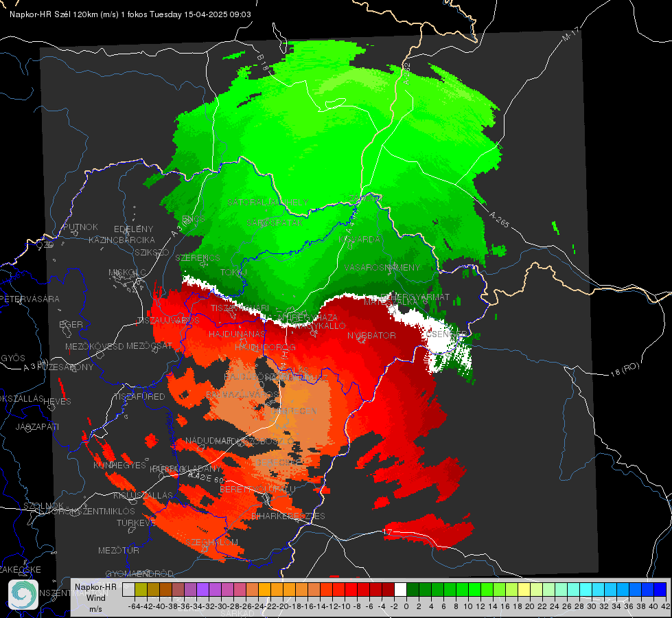Click the M-17 road label
Viewport: 672px width, 618px height.
[571, 34]
